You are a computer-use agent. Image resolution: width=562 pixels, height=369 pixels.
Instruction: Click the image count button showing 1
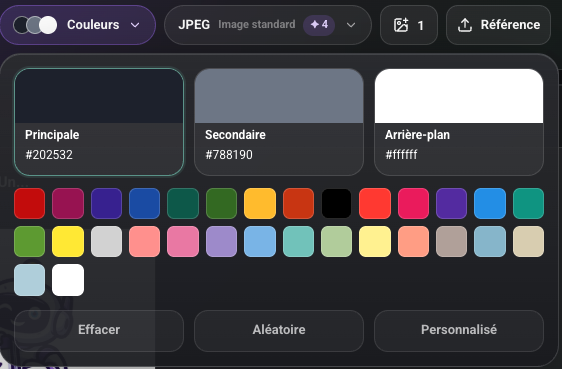(x=409, y=25)
